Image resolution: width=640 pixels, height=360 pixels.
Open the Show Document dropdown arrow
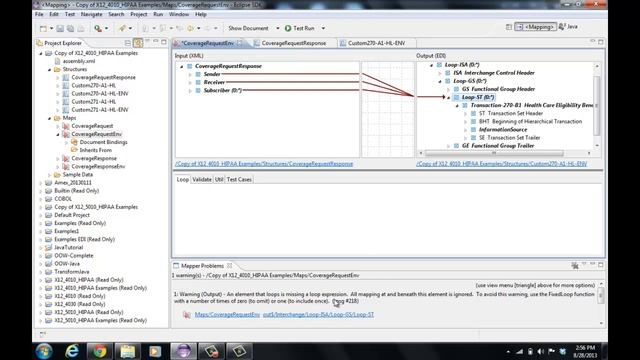278,28
